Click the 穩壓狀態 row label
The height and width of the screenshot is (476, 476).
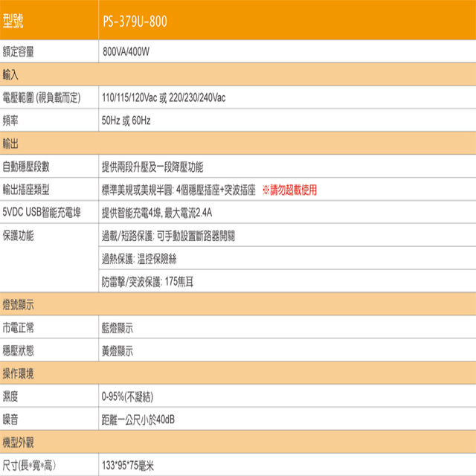pyautogui.click(x=18, y=350)
